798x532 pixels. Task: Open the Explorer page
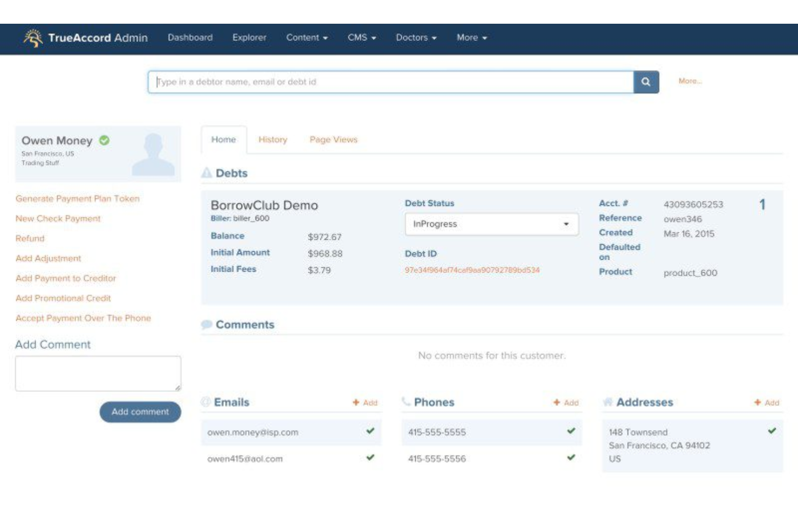(249, 38)
